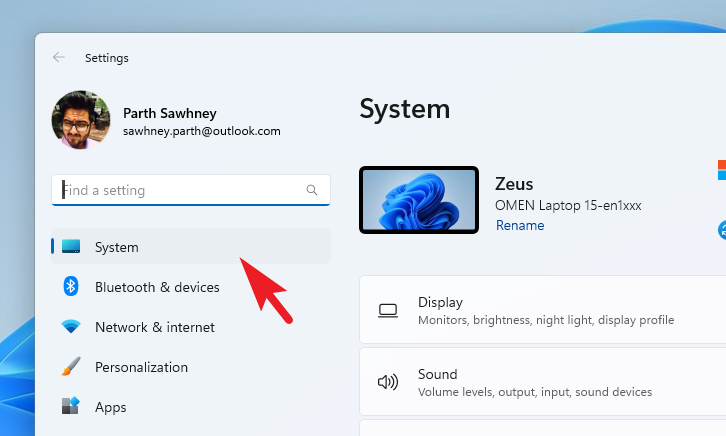Go to Network & internet
The width and height of the screenshot is (726, 436).
(x=191, y=327)
